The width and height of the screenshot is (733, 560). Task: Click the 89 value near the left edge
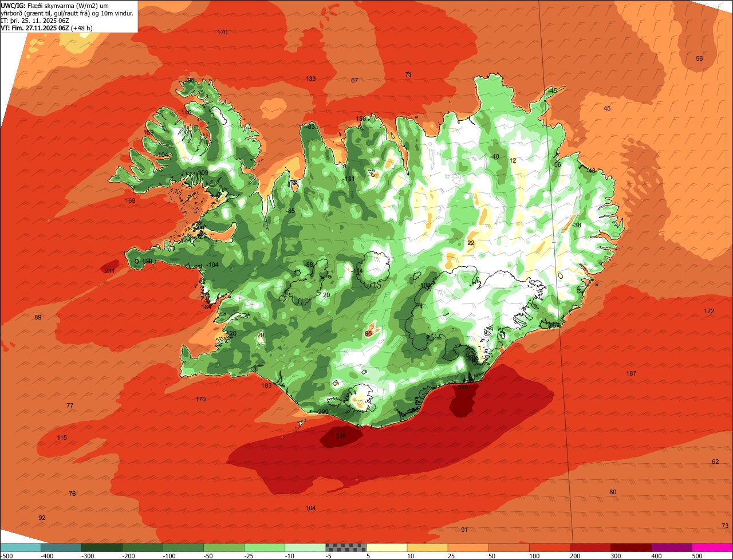click(x=38, y=317)
